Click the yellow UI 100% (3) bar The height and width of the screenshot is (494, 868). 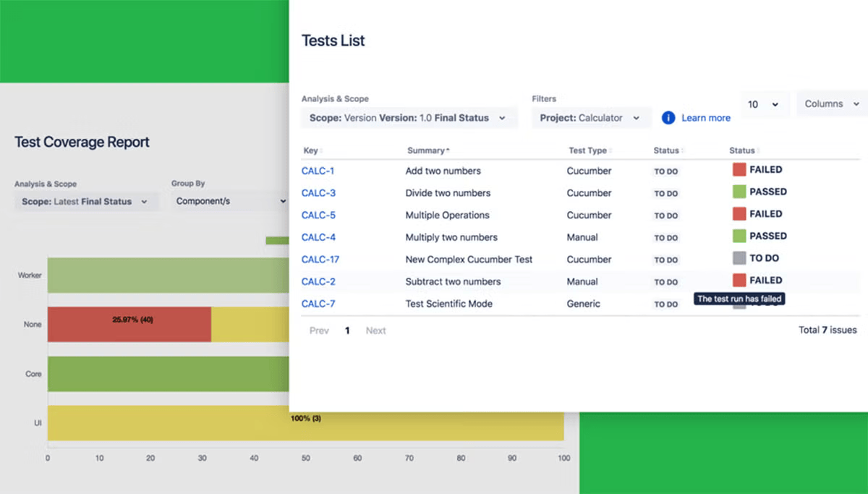click(x=305, y=423)
